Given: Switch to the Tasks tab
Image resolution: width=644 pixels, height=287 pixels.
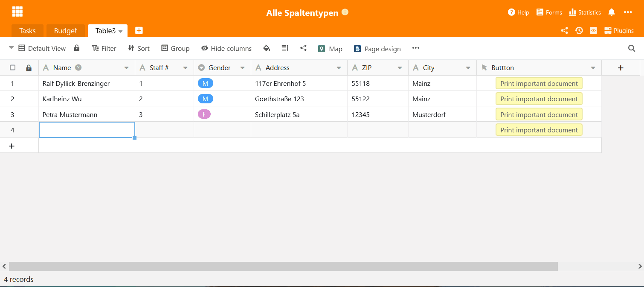Looking at the screenshot, I should tap(27, 31).
